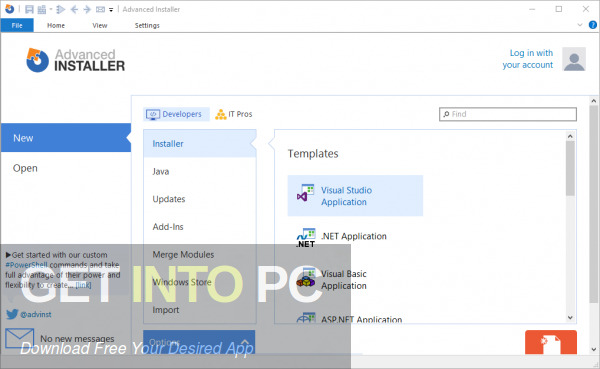The width and height of the screenshot is (600, 369).
Task: Switch to the View tab
Action: point(99,25)
